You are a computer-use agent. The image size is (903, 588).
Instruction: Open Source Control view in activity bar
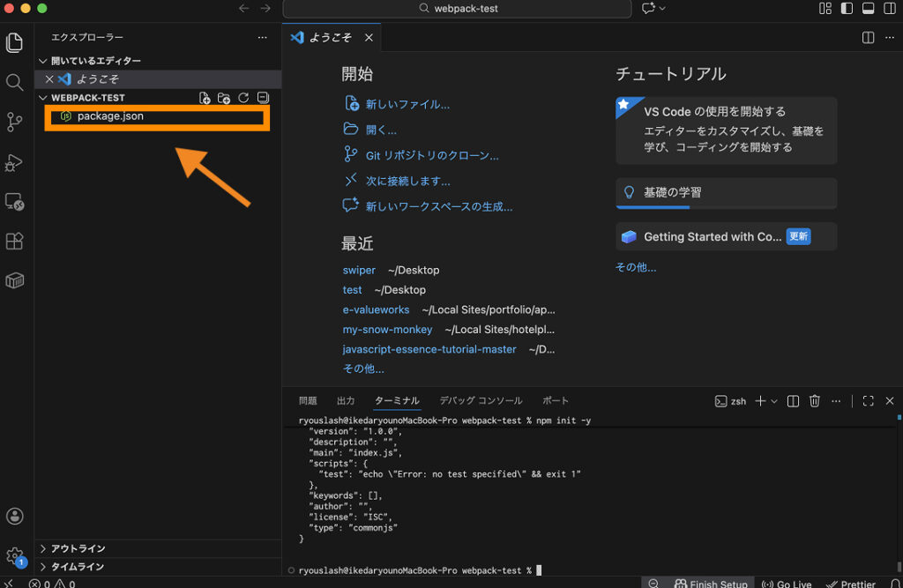(x=14, y=122)
